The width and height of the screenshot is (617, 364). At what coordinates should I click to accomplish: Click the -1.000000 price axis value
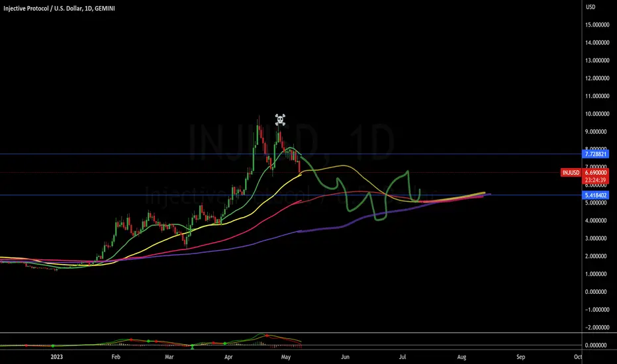[x=596, y=310]
